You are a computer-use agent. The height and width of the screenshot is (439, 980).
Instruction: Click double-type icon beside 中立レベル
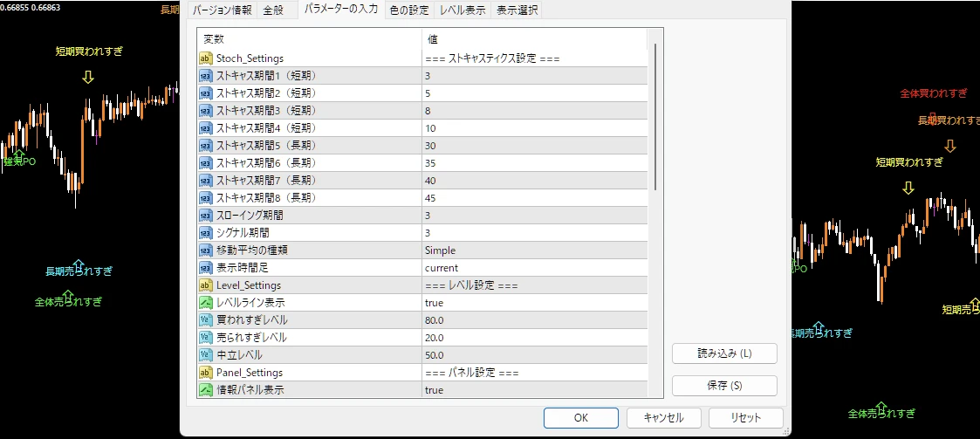tap(206, 355)
